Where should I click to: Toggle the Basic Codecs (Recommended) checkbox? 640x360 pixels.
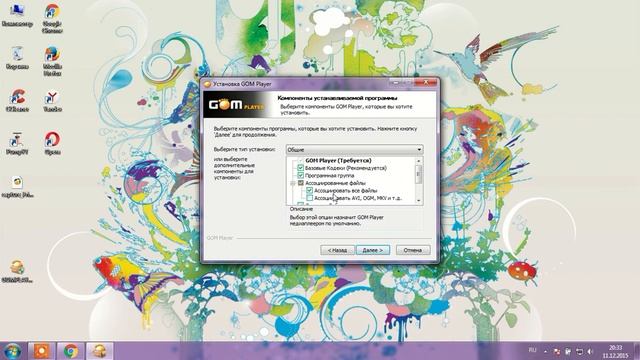click(300, 168)
